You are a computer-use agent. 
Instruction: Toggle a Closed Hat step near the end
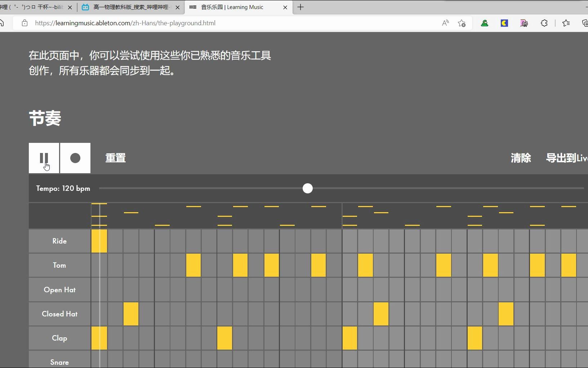click(x=505, y=314)
